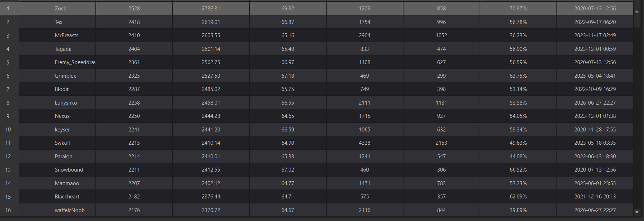This screenshot has height=221, width=644.
Task: Click Snowbound's value 67.02
Action: point(288,170)
